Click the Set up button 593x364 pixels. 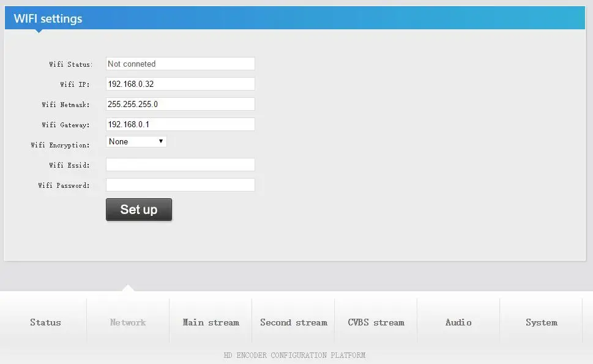139,209
